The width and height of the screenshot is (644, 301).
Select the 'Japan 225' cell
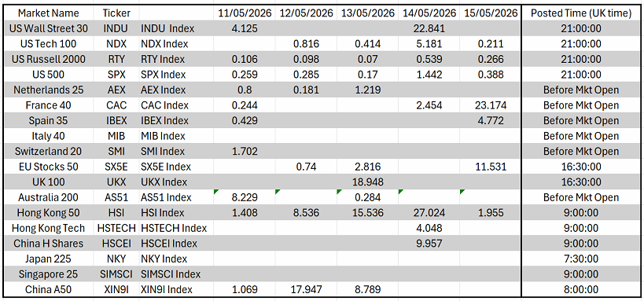49,259
